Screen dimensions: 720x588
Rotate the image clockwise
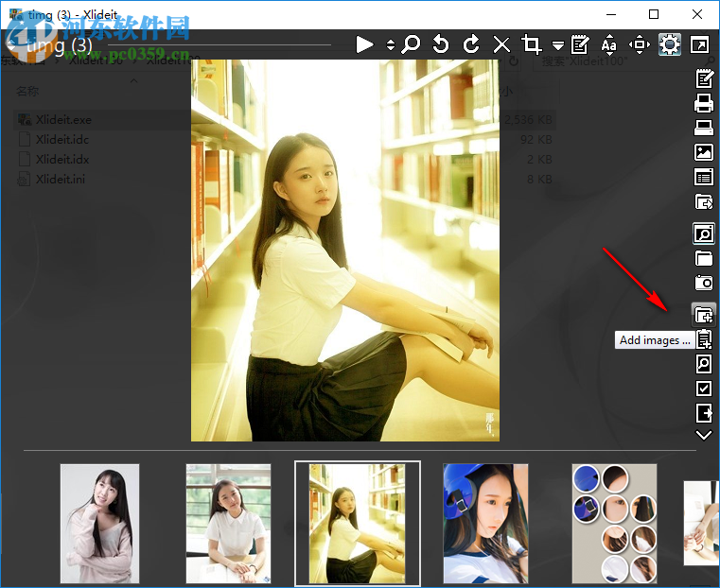[471, 44]
